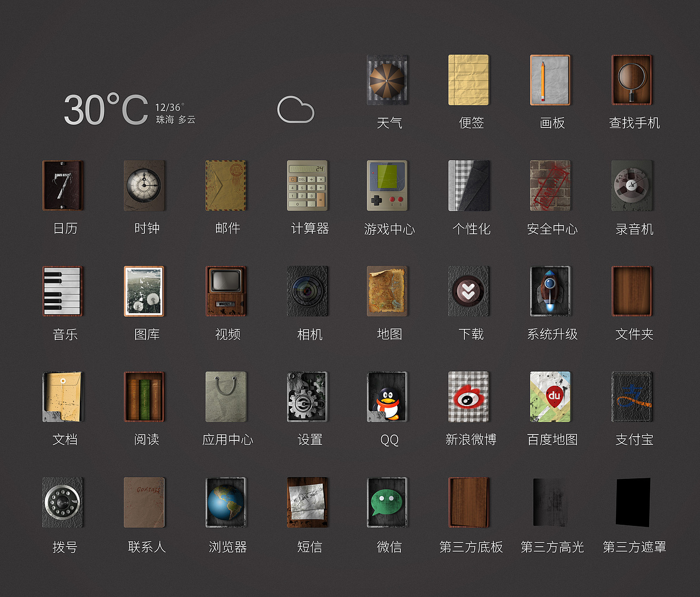Open the 阅读 bookshelf icon

tap(144, 397)
